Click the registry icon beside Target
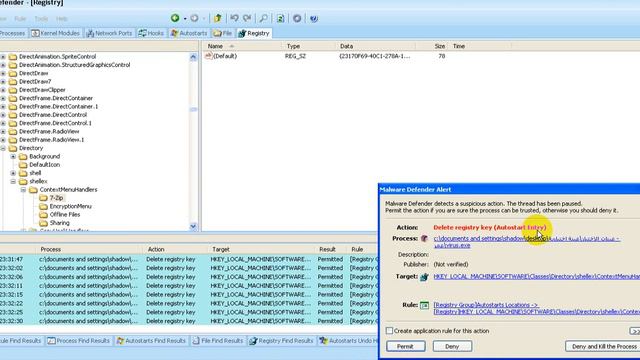 (x=424, y=277)
